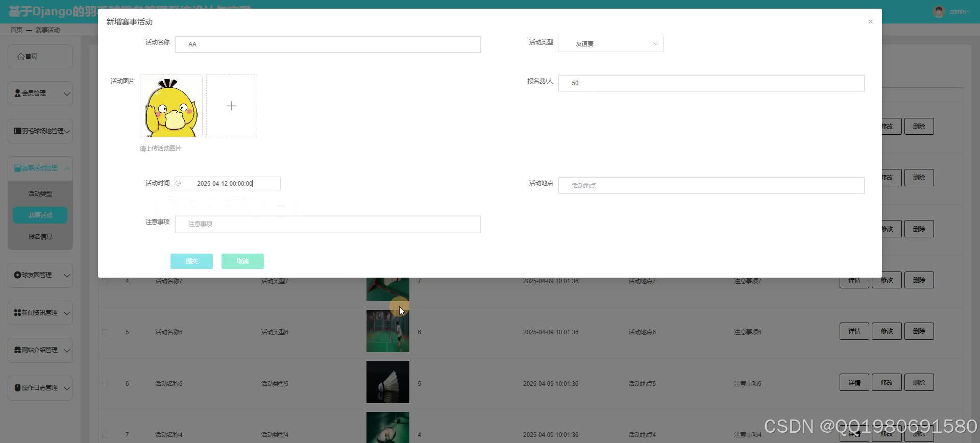Click the 活动时间 datetime field
The image size is (980, 443).
point(228,183)
